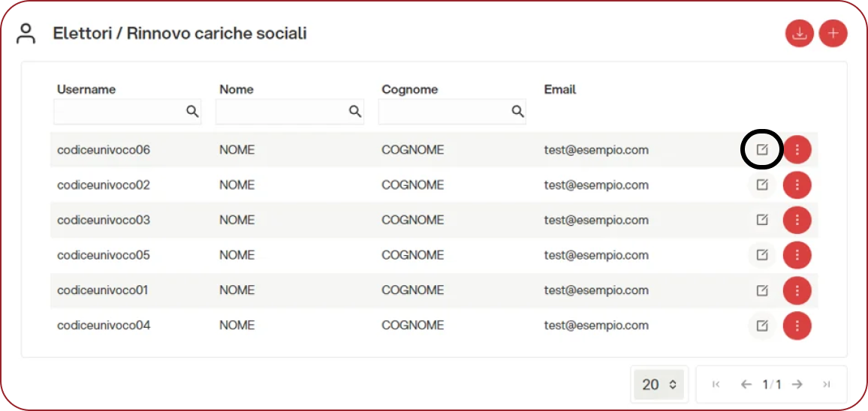The image size is (868, 411).
Task: Open more options for codiceunivoco05
Action: (797, 255)
